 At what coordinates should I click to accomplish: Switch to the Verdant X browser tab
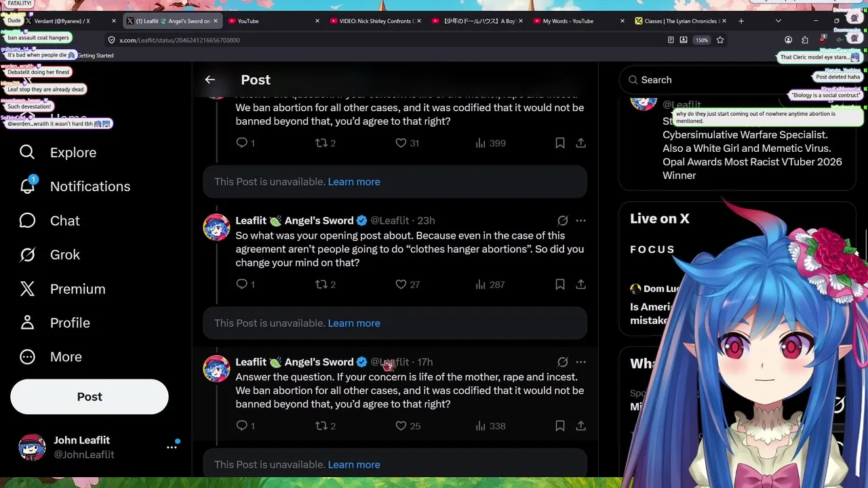click(71, 21)
